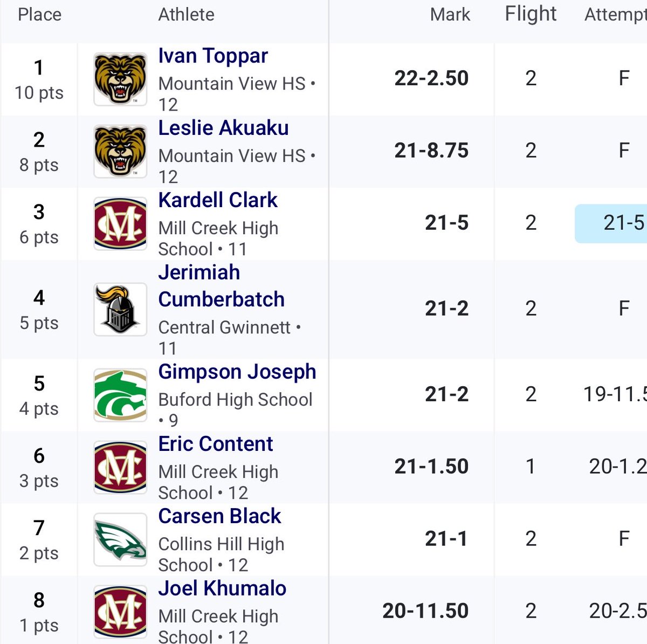
Task: Click the Central Gwinnett knight helmet logo
Action: click(x=120, y=309)
